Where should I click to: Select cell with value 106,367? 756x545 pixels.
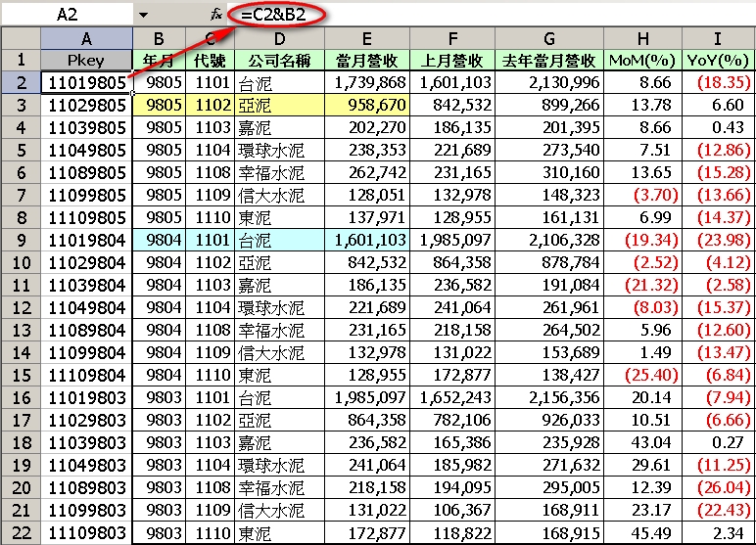coord(452,510)
